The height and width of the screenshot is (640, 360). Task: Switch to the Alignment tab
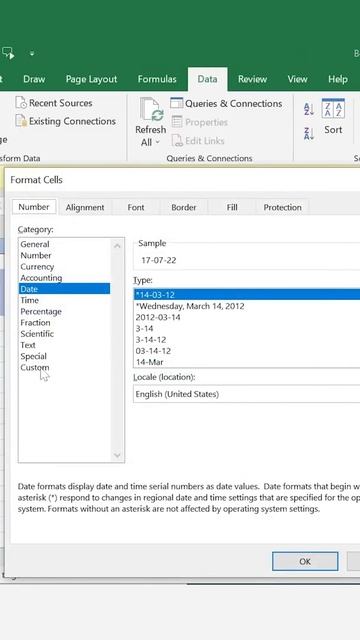click(85, 207)
